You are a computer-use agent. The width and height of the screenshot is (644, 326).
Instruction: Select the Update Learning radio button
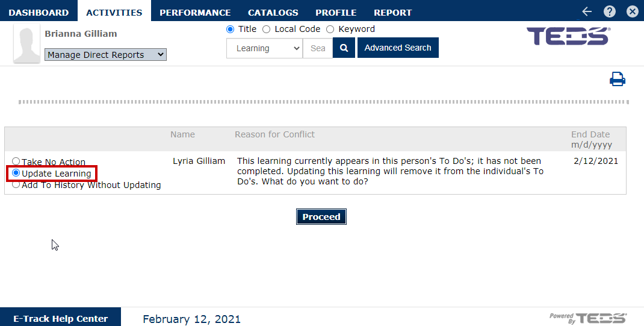point(16,173)
